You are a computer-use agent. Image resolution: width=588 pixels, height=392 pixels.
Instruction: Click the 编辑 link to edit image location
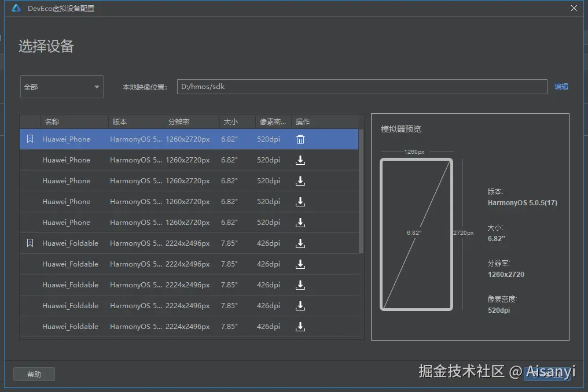point(561,87)
